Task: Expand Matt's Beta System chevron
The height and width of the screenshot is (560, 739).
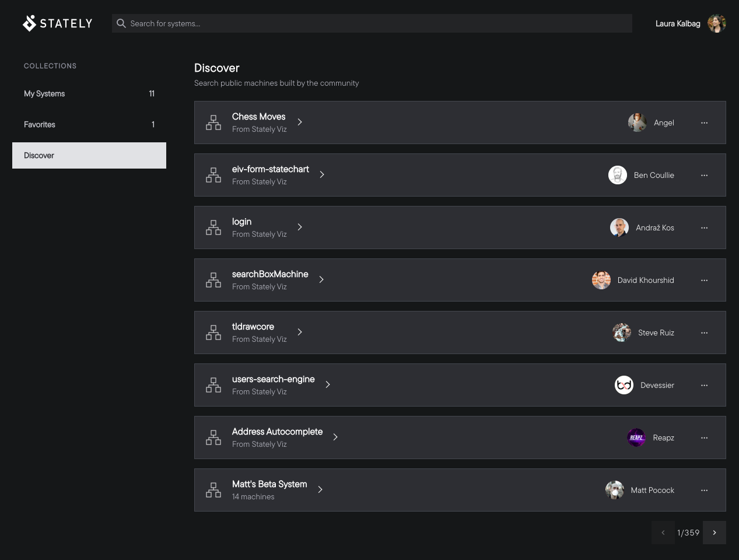Action: (x=320, y=489)
